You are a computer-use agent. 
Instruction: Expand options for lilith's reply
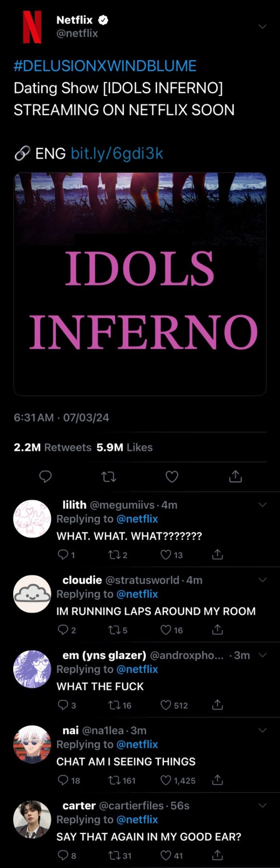point(262,505)
